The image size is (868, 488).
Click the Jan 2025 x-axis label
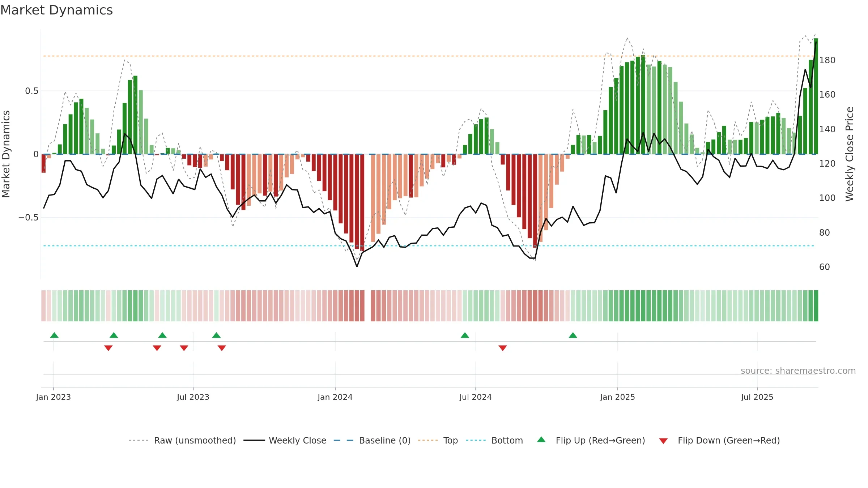pos(617,397)
